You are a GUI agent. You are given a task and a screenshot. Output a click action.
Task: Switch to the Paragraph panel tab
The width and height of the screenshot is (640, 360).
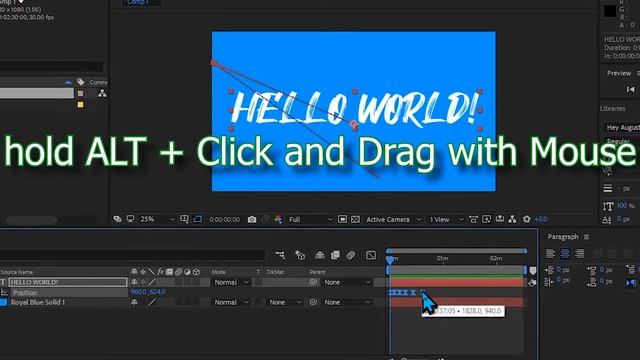click(x=563, y=237)
